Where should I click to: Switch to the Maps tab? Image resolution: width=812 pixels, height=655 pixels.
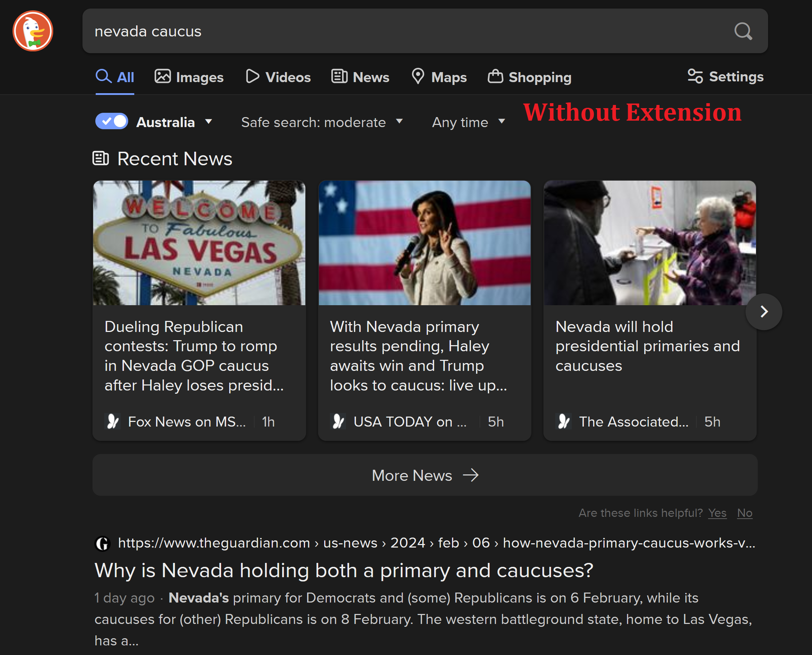(x=439, y=77)
